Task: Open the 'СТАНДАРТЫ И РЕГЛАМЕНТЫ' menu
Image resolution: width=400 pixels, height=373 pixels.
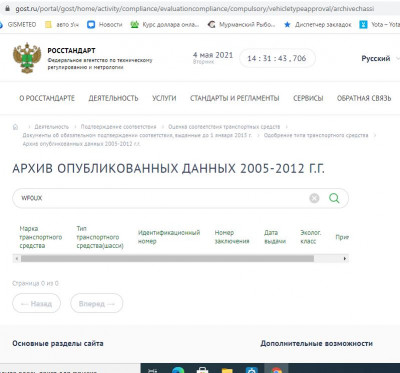Action: coord(235,98)
